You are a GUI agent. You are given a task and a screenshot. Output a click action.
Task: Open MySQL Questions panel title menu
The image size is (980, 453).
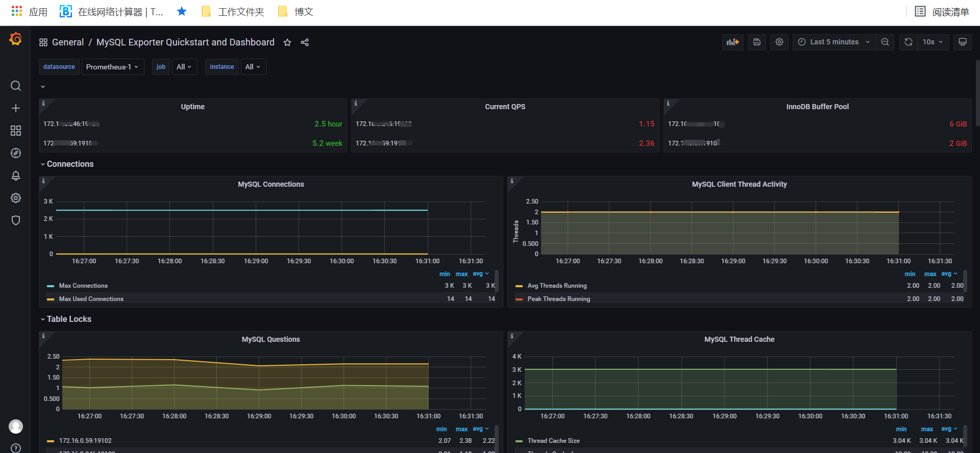(271, 339)
